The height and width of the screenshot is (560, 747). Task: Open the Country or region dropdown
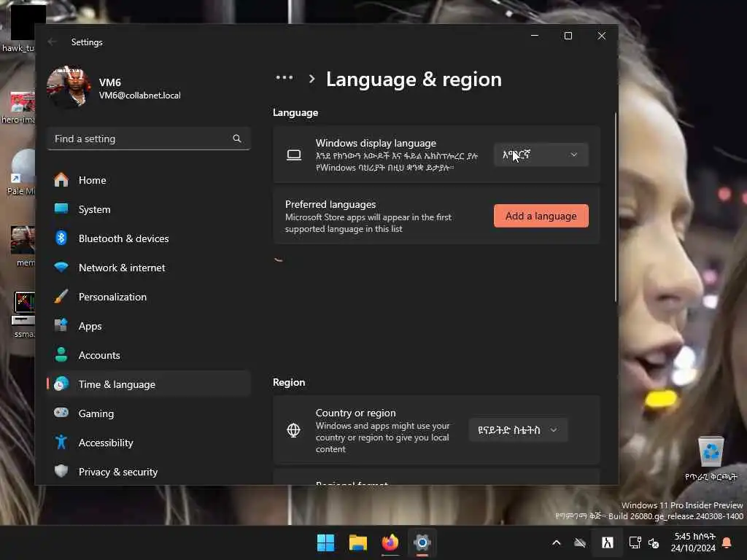[518, 430]
